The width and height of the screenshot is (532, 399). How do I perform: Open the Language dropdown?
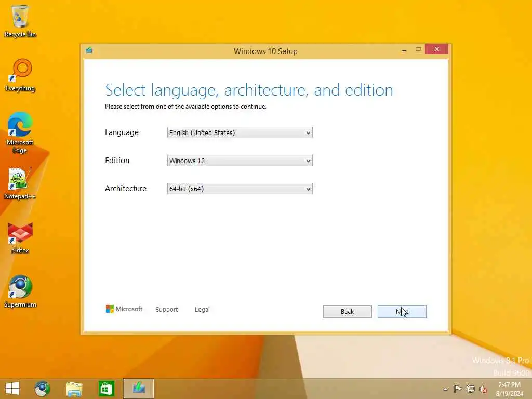tap(240, 132)
